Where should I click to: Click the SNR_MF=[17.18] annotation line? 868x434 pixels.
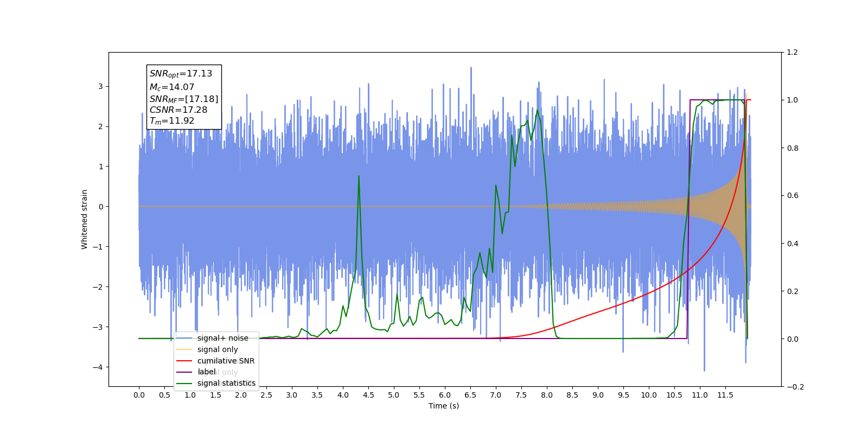point(184,99)
